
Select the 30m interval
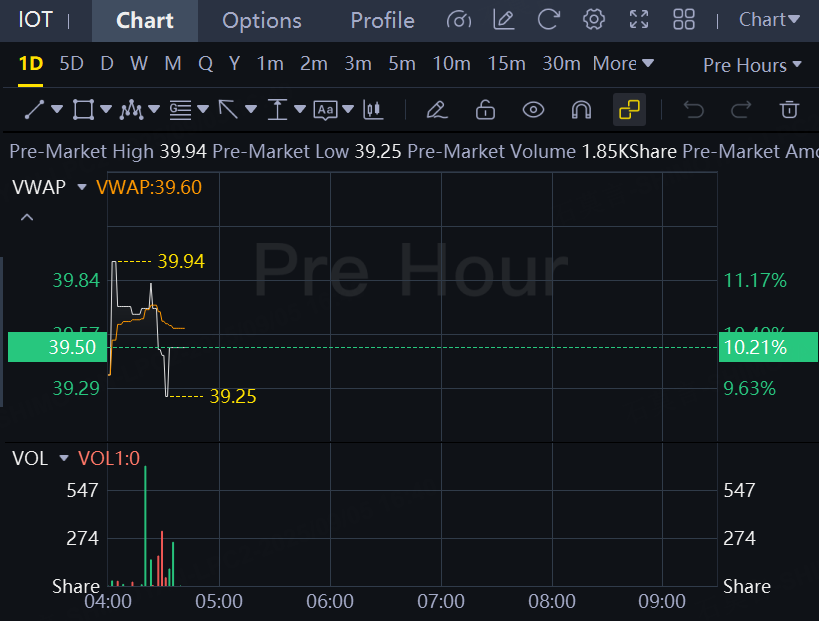click(561, 64)
